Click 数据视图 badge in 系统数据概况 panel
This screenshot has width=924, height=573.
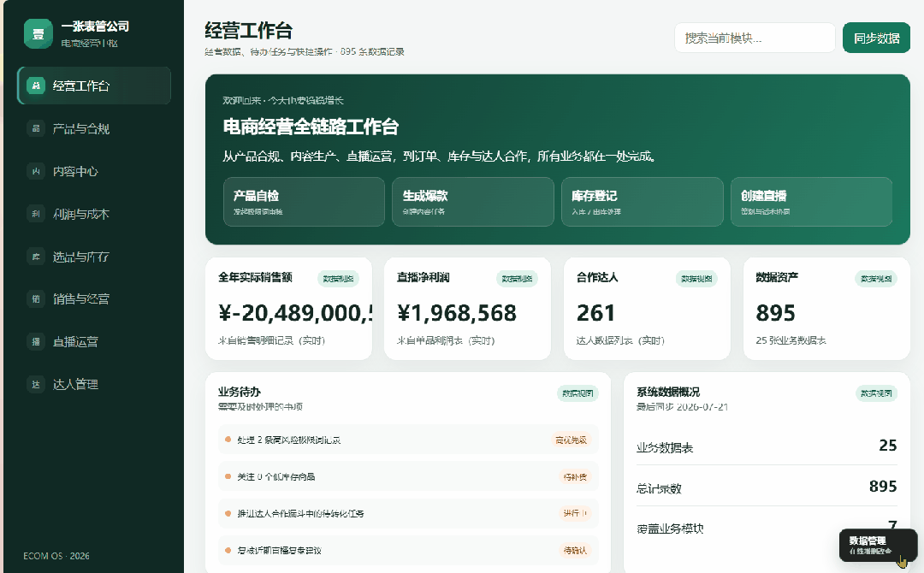click(x=876, y=393)
